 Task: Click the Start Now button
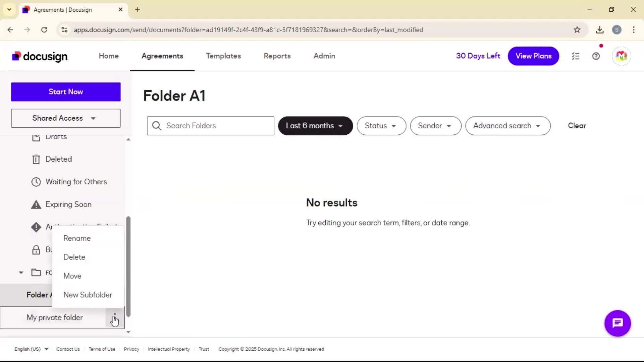[x=66, y=92]
